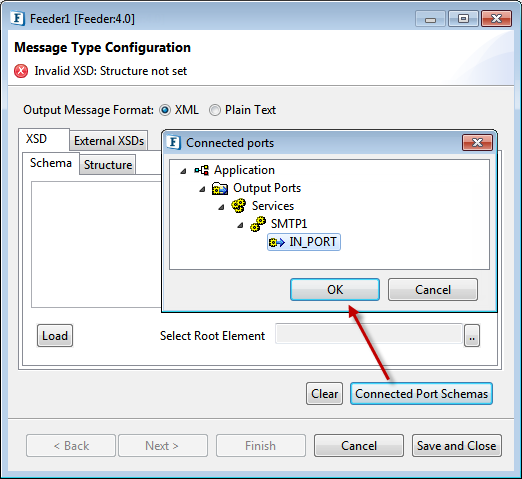Select Plain Text output message format
Screen dimensions: 522x479
click(x=215, y=110)
